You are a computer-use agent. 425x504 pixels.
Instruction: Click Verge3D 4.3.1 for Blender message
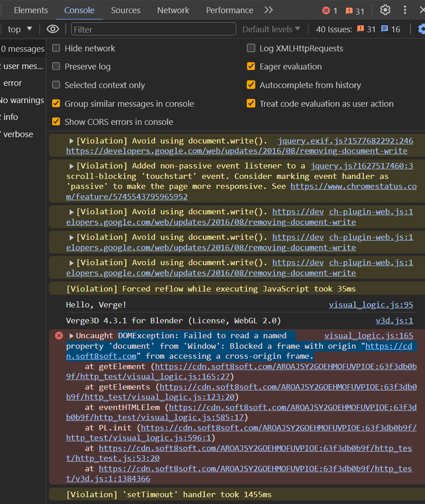point(173,321)
